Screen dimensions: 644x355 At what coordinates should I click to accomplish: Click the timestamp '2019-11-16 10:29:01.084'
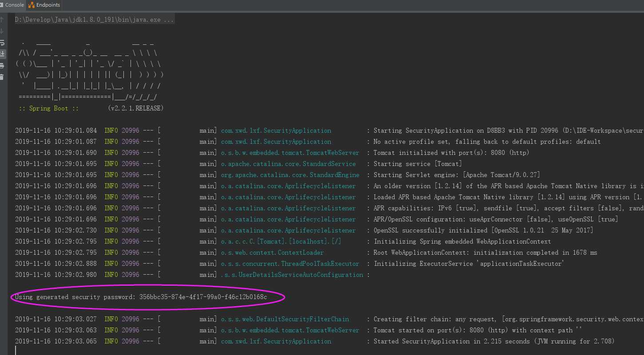[56, 130]
